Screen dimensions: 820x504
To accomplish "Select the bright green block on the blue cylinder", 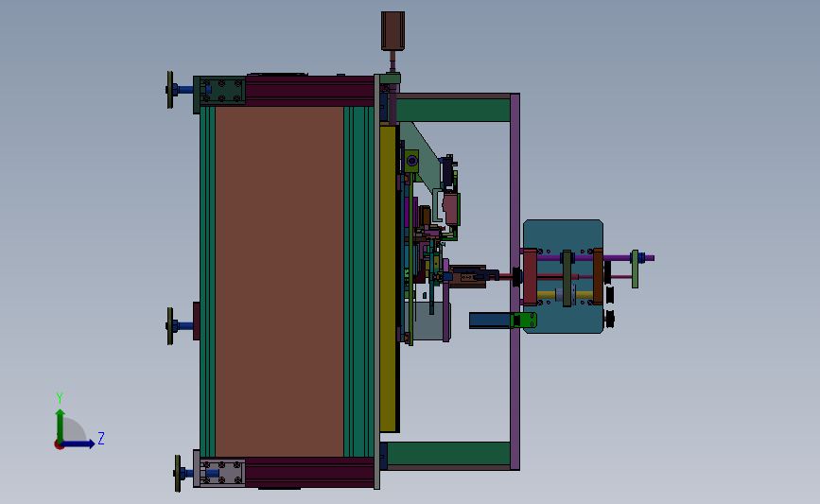I will pyautogui.click(x=523, y=320).
